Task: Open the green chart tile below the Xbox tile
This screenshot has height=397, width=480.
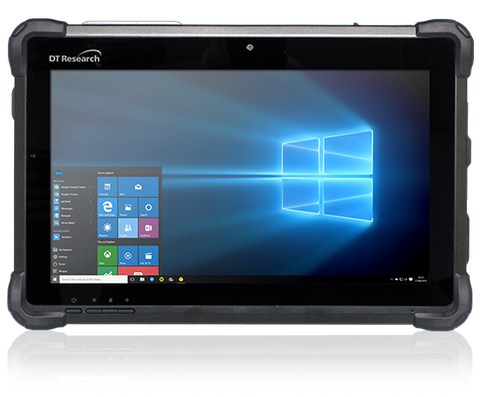Action: 107,271
